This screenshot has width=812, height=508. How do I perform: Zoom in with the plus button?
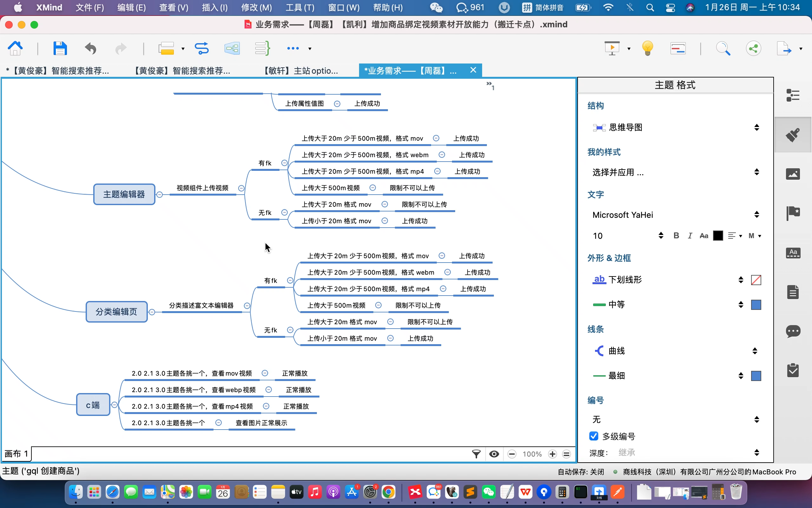coord(552,454)
